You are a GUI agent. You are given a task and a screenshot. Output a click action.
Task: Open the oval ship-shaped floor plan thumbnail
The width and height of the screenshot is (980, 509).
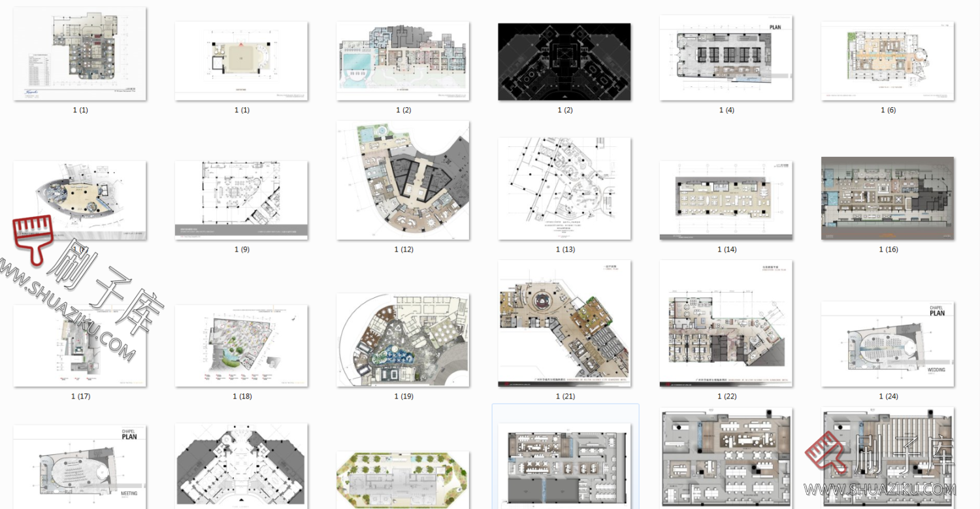click(x=80, y=200)
